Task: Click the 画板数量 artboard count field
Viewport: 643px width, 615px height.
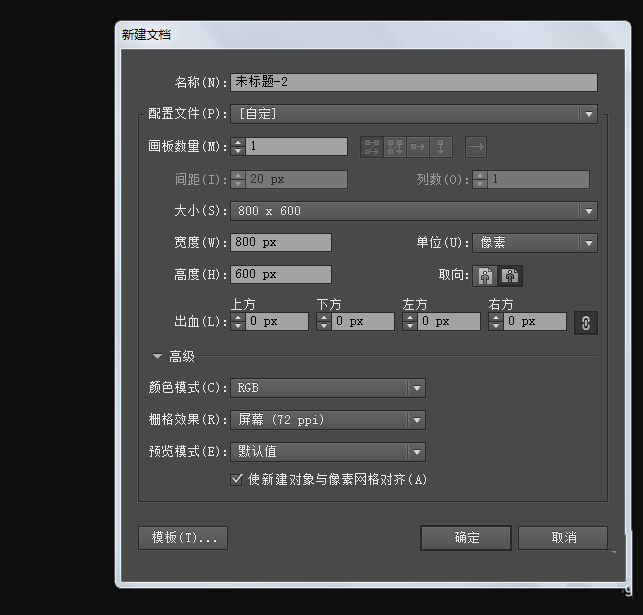Action: click(296, 146)
